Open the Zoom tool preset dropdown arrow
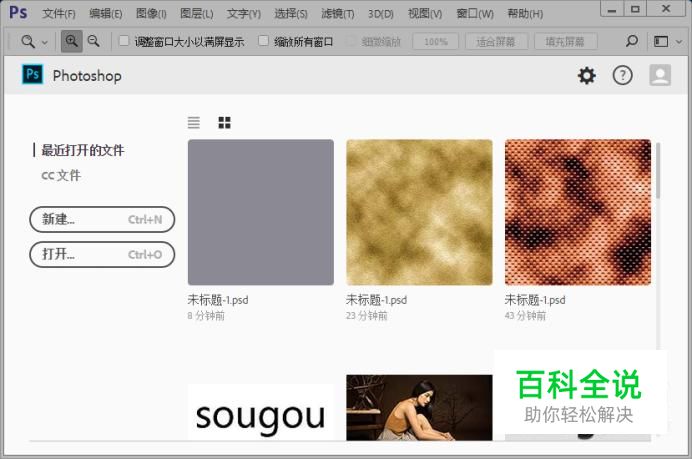This screenshot has height=459, width=692. (x=45, y=43)
